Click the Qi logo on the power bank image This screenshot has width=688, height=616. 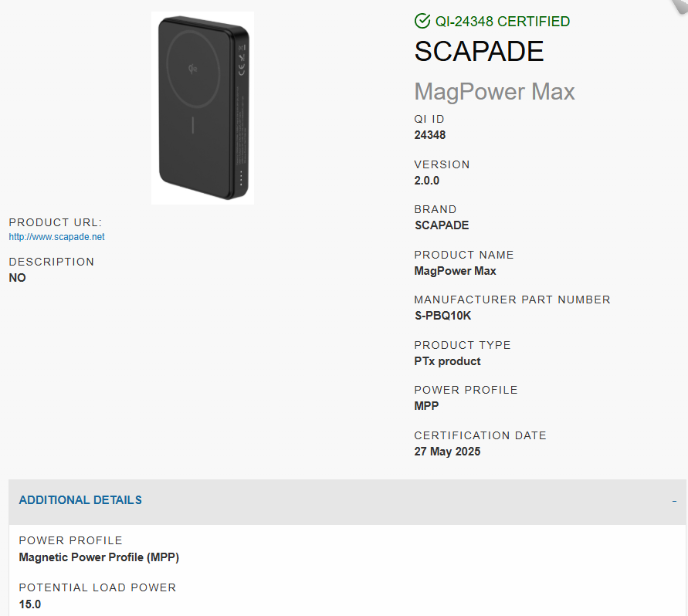click(192, 69)
